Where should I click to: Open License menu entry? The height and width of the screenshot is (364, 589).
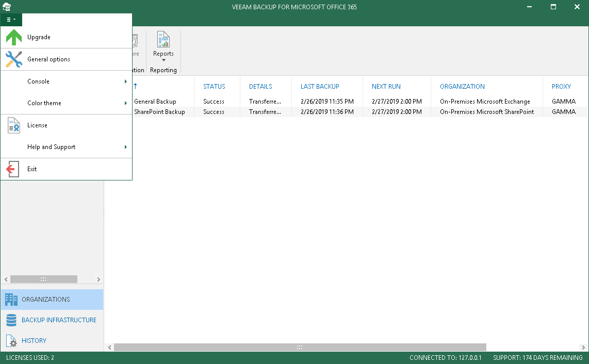pyautogui.click(x=67, y=125)
